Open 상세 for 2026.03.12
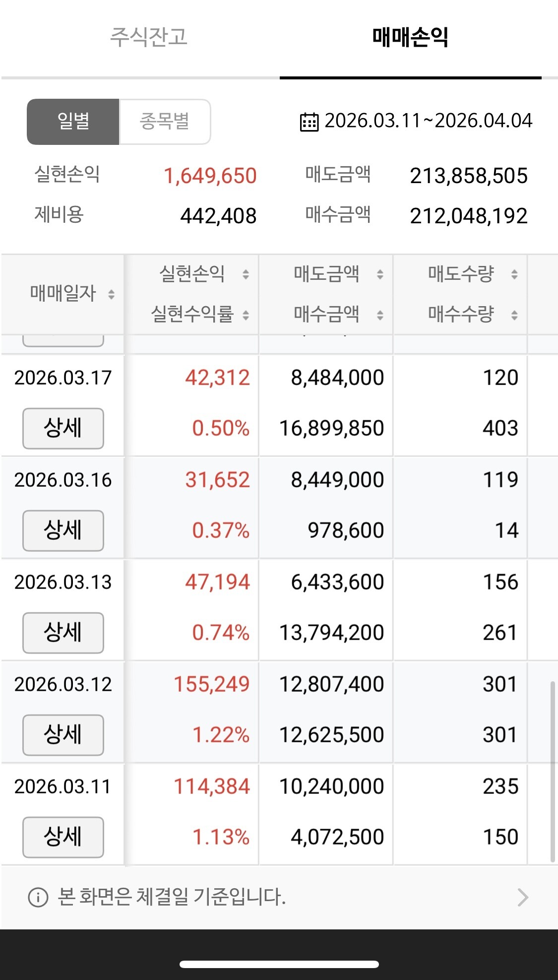The width and height of the screenshot is (558, 980). coord(63,735)
